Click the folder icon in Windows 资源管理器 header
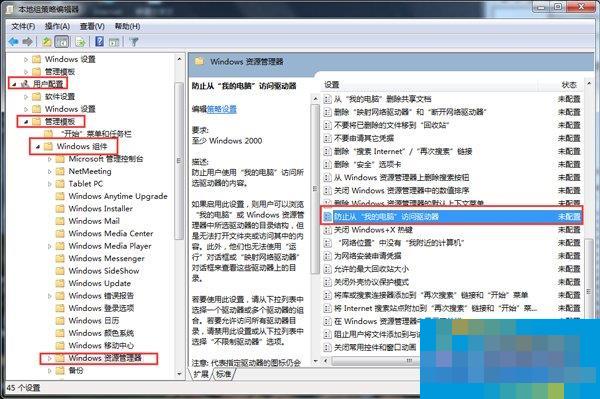 [199, 61]
